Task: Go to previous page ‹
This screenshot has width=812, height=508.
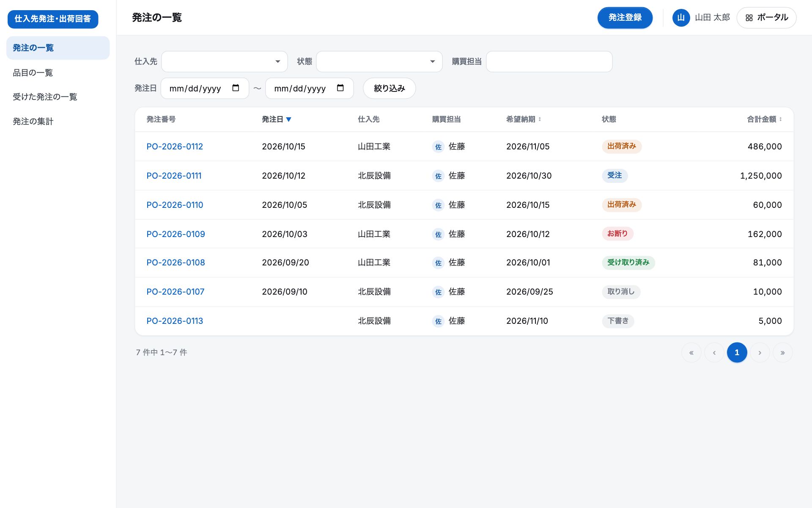Action: (x=714, y=353)
